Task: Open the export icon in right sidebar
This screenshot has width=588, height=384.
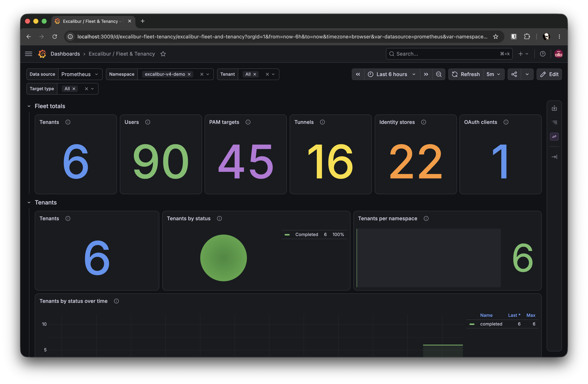Action: click(x=554, y=108)
